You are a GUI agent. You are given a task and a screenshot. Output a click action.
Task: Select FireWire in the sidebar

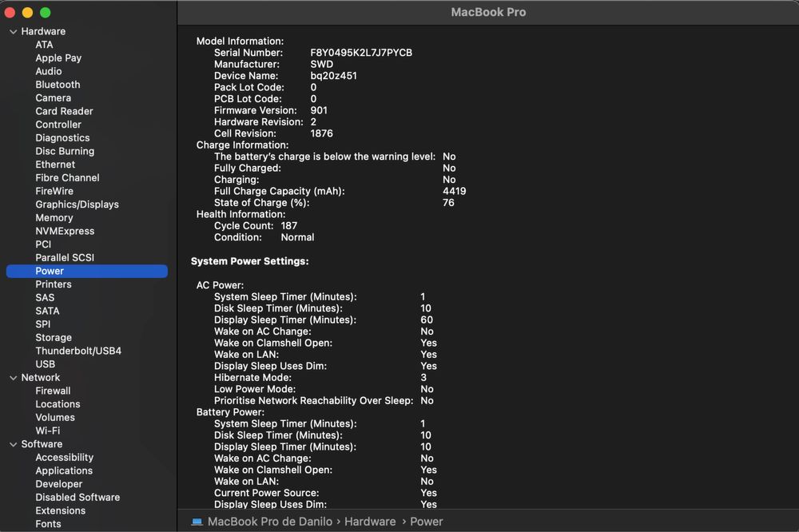(54, 191)
